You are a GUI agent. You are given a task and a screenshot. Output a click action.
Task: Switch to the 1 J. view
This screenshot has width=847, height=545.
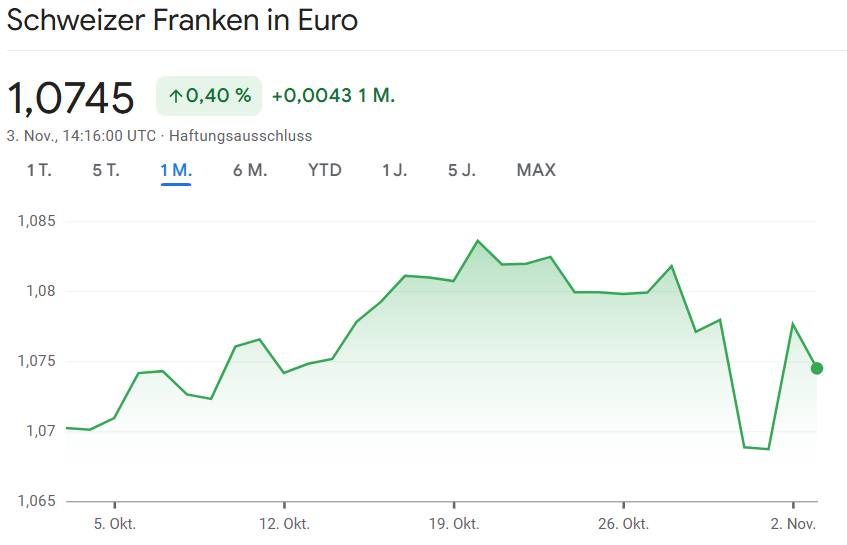point(395,170)
